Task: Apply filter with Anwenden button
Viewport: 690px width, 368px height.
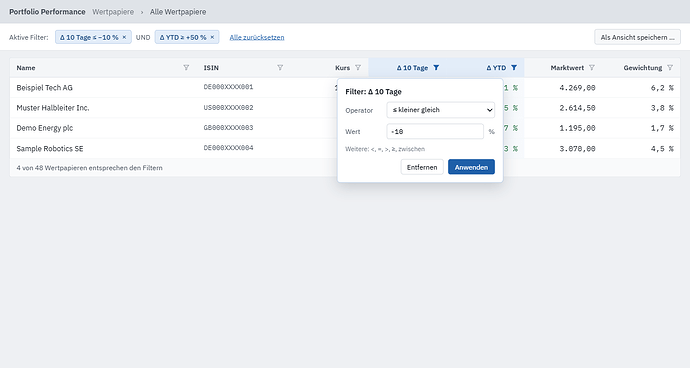Action: pos(471,167)
